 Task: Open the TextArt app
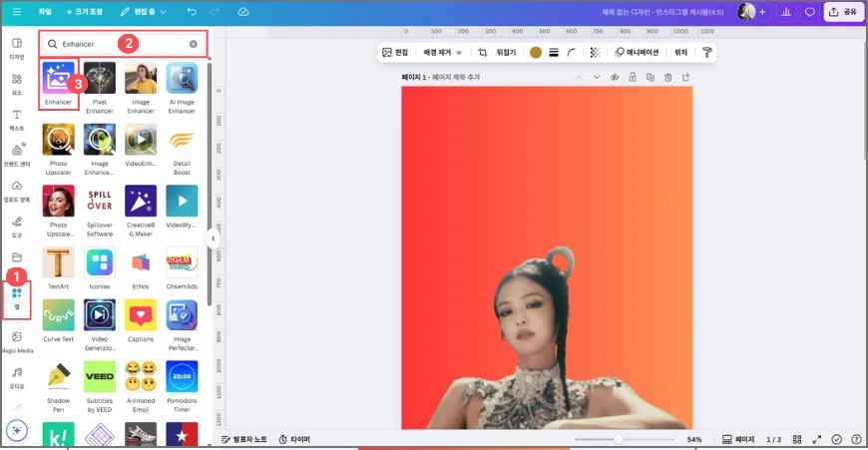pyautogui.click(x=58, y=267)
